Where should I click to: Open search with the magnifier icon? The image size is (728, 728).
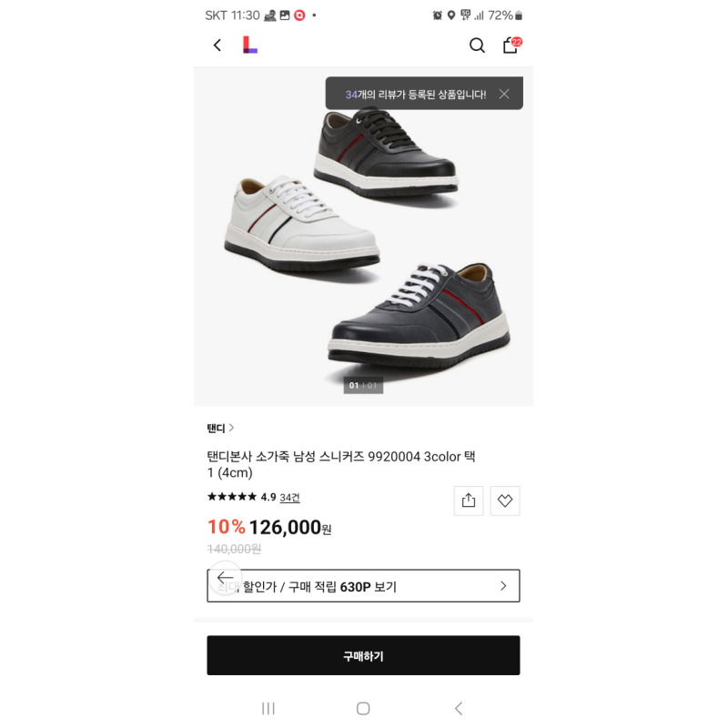coord(477,45)
